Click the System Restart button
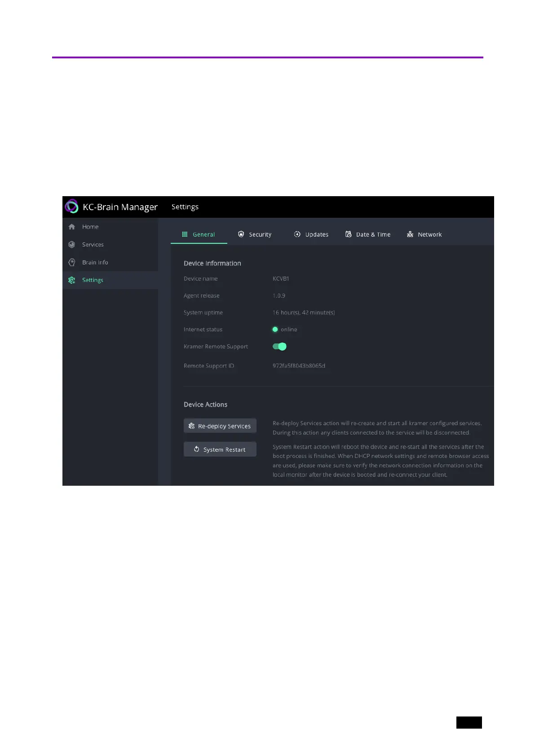 (x=220, y=449)
